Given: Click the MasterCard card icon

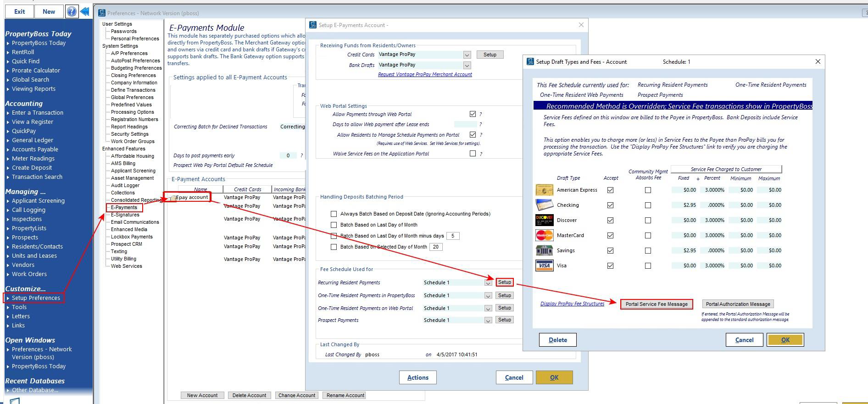Looking at the screenshot, I should coord(544,235).
